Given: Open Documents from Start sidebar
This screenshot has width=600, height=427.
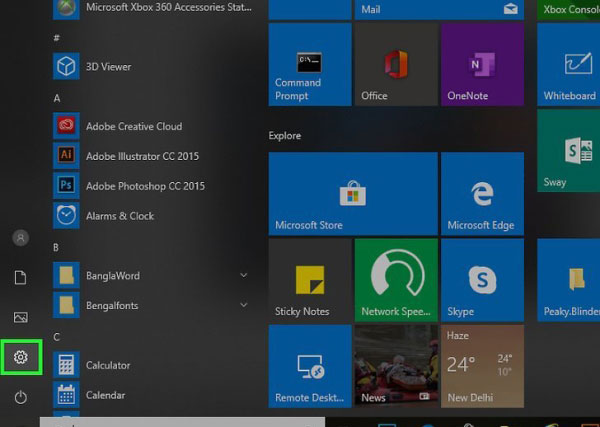Looking at the screenshot, I should (x=21, y=277).
